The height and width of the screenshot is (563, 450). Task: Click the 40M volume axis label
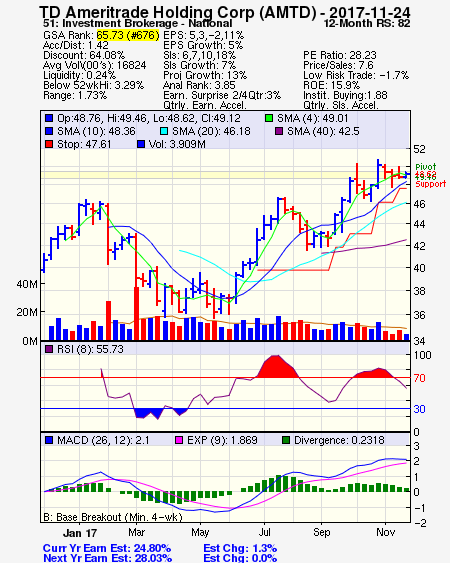(x=27, y=284)
